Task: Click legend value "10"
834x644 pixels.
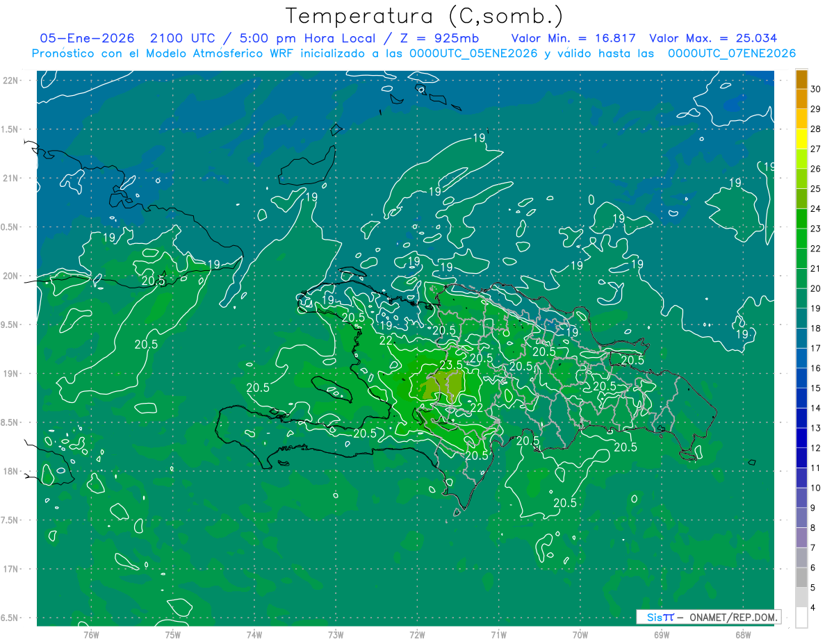Action: click(x=816, y=488)
